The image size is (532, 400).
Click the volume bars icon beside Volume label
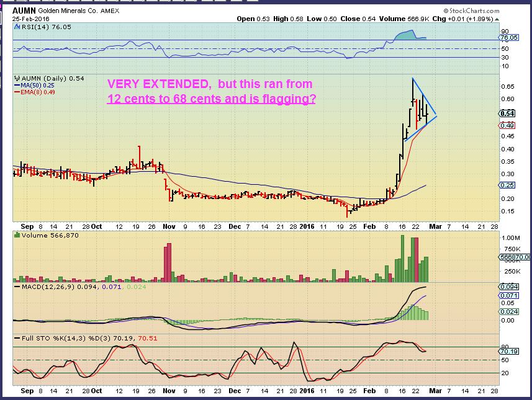click(x=17, y=235)
